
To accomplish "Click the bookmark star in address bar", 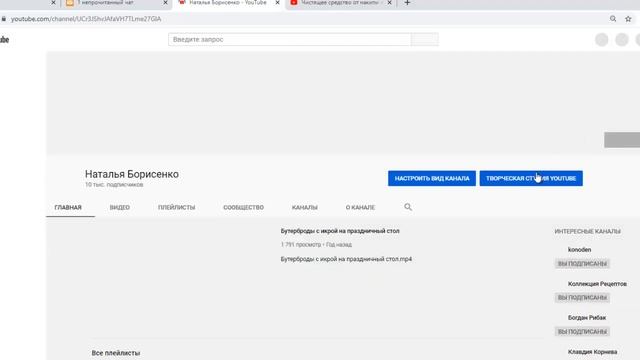I will (628, 19).
